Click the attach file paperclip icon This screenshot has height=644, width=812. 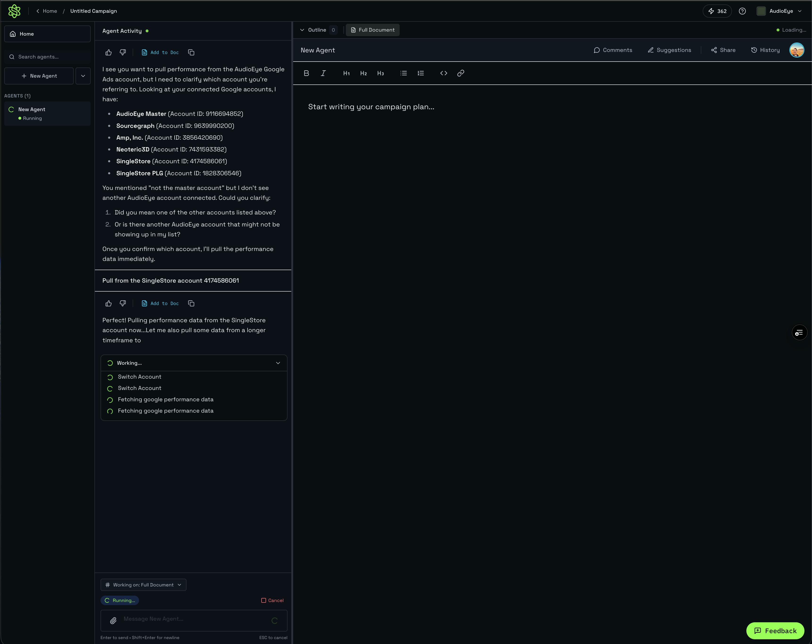(x=113, y=621)
